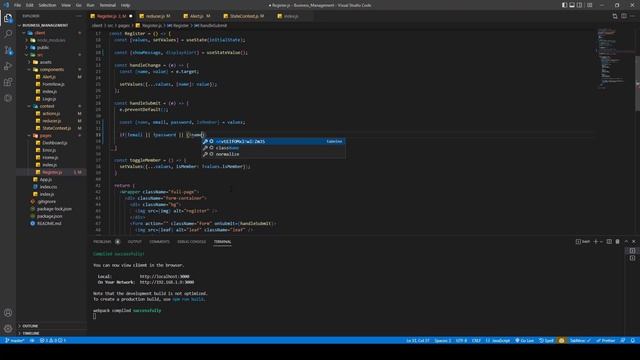Add a new terminal with plus icon
The height and width of the screenshot is (360, 640).
(x=596, y=242)
